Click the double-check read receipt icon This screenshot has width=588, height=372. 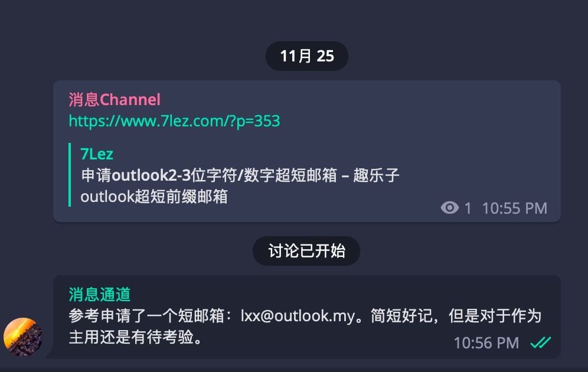coord(540,342)
